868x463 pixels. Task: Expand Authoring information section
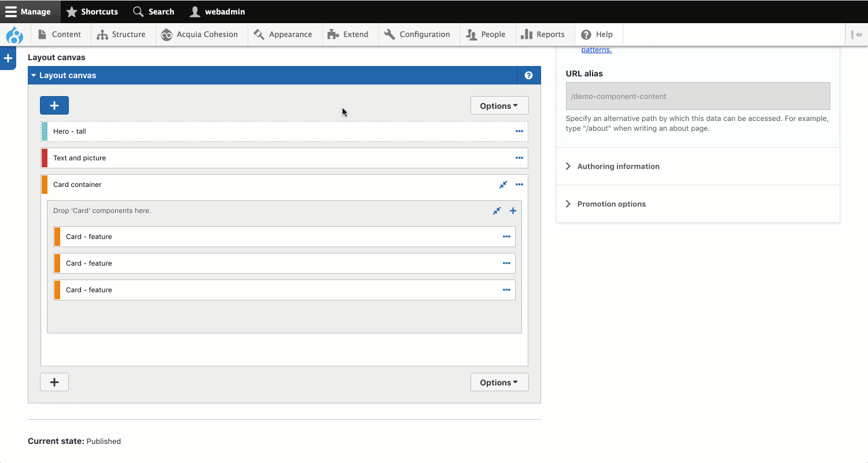[618, 166]
